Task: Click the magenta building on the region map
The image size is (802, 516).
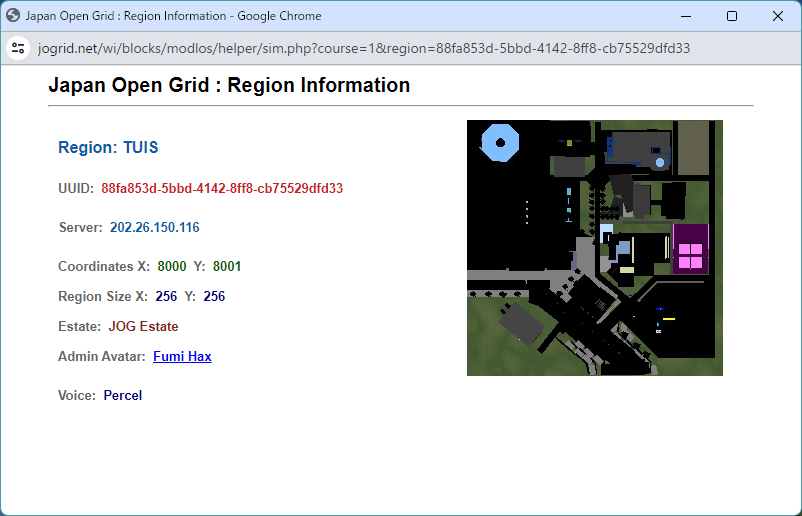Action: pyautogui.click(x=691, y=249)
